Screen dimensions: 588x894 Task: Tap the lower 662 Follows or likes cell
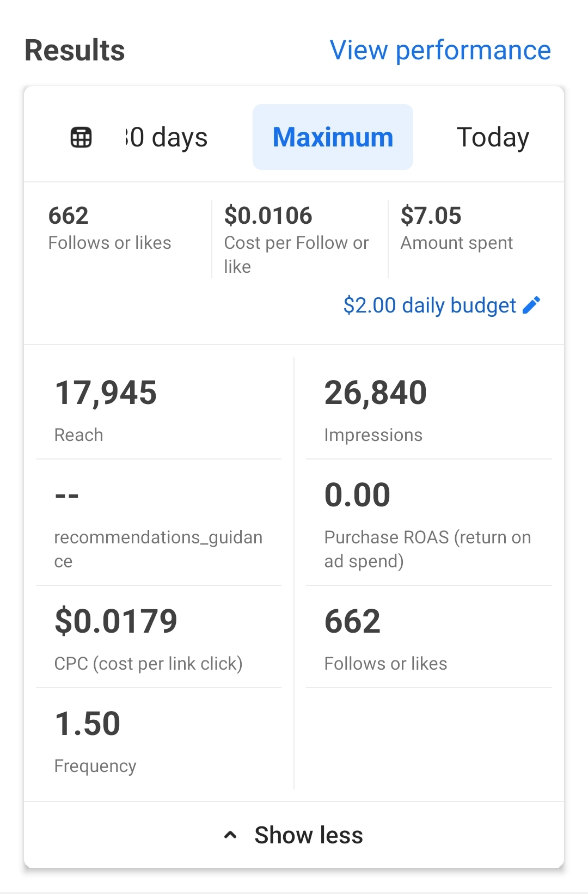(429, 638)
